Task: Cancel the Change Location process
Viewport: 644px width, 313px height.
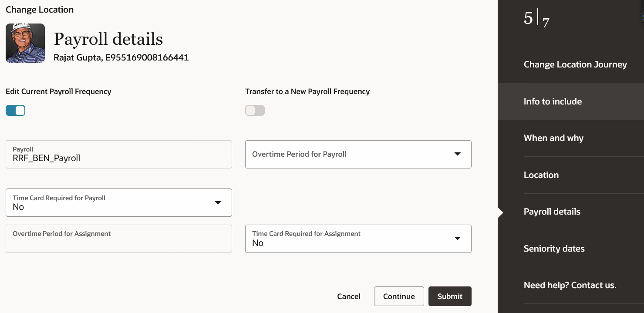Action: (x=349, y=296)
